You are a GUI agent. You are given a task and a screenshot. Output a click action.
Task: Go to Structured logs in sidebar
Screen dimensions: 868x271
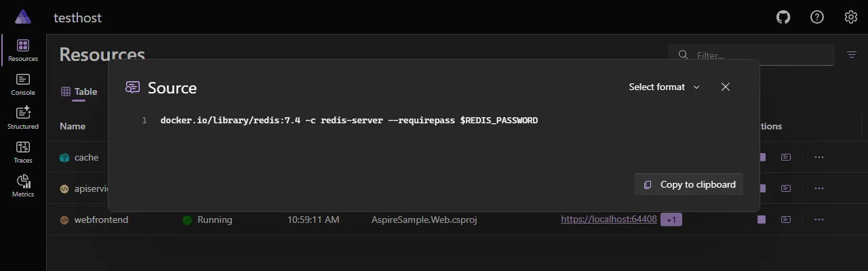[23, 118]
